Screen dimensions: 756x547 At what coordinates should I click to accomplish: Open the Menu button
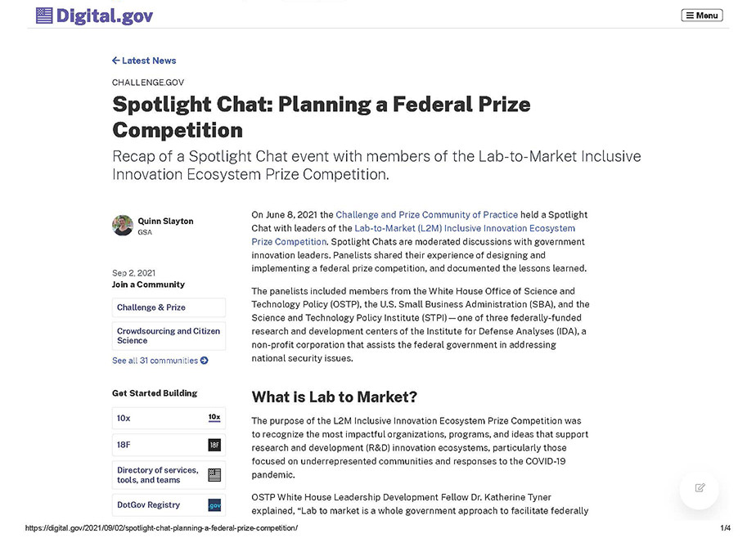pyautogui.click(x=702, y=16)
